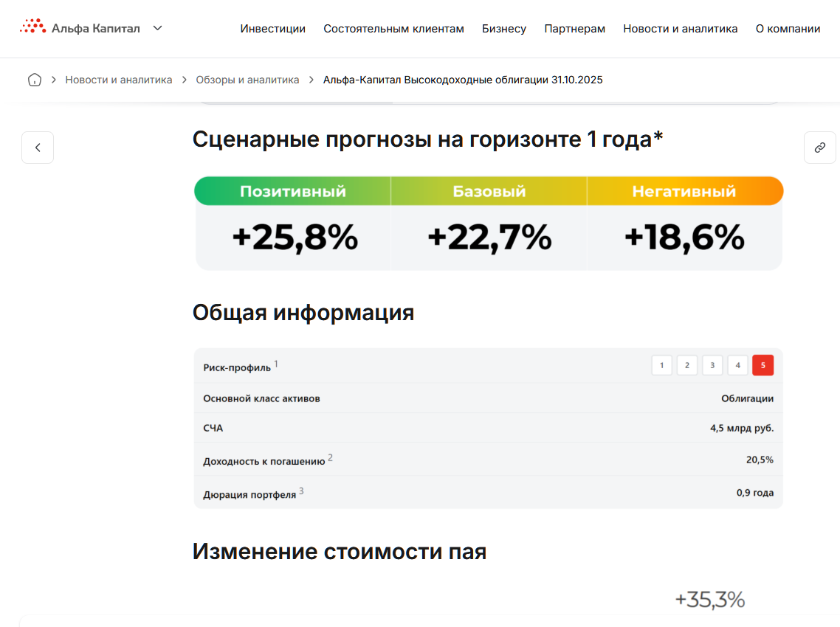Click the Позитивный scenario green header
The height and width of the screenshot is (627, 840).
coord(292,191)
